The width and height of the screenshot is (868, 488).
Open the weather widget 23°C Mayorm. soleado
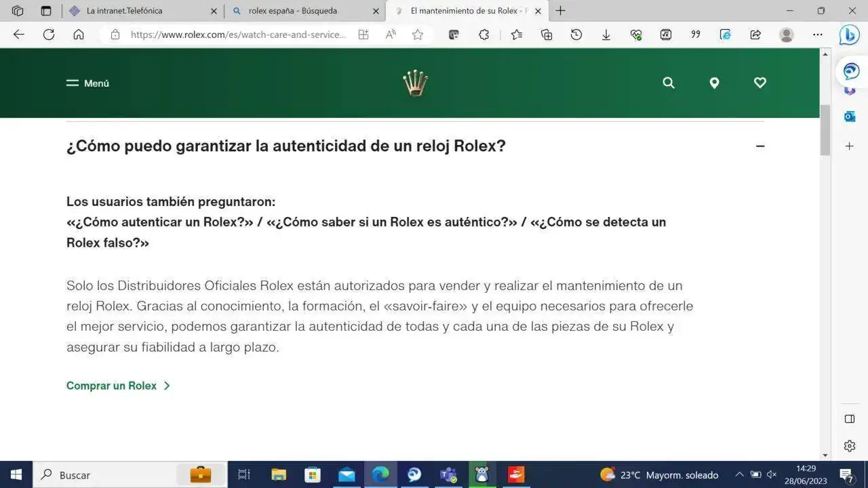tap(659, 474)
